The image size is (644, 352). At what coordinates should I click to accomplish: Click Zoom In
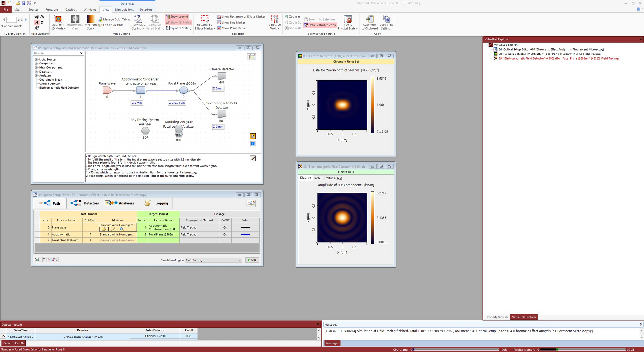coord(292,17)
